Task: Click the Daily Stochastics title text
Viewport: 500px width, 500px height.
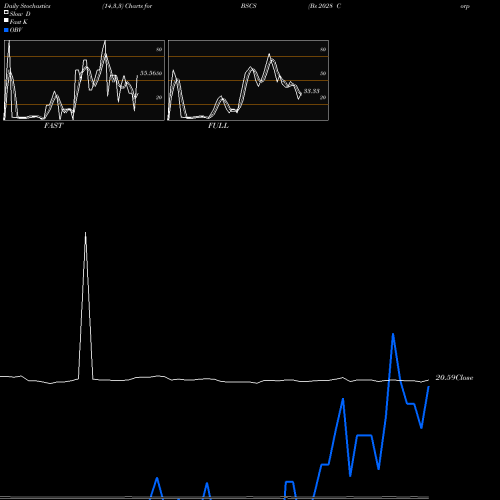Action: tap(27, 6)
